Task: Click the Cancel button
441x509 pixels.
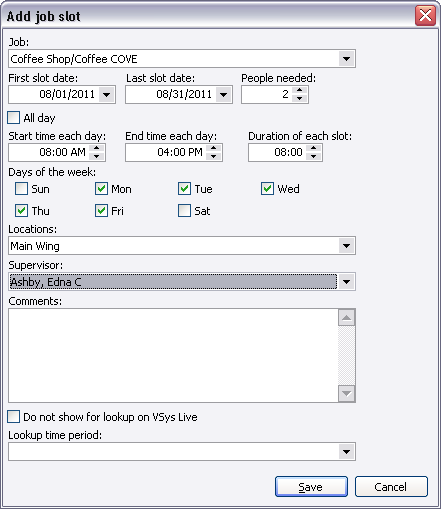Action: point(391,487)
